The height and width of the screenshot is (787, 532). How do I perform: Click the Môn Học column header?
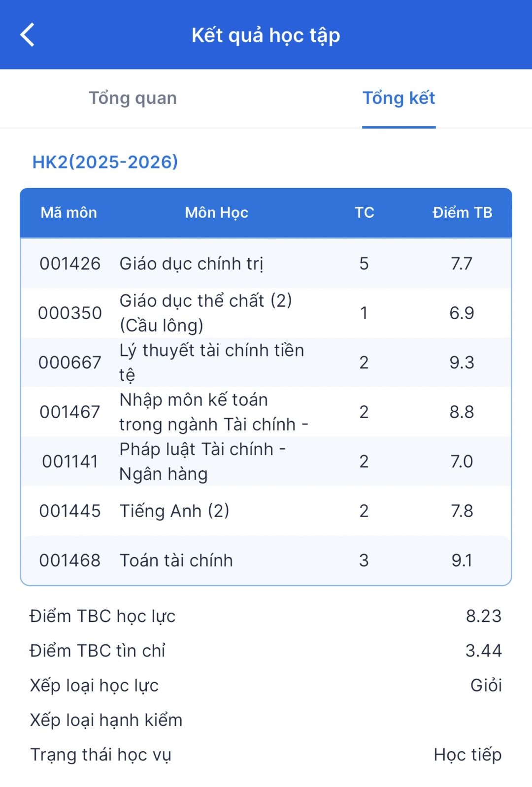pyautogui.click(x=217, y=212)
